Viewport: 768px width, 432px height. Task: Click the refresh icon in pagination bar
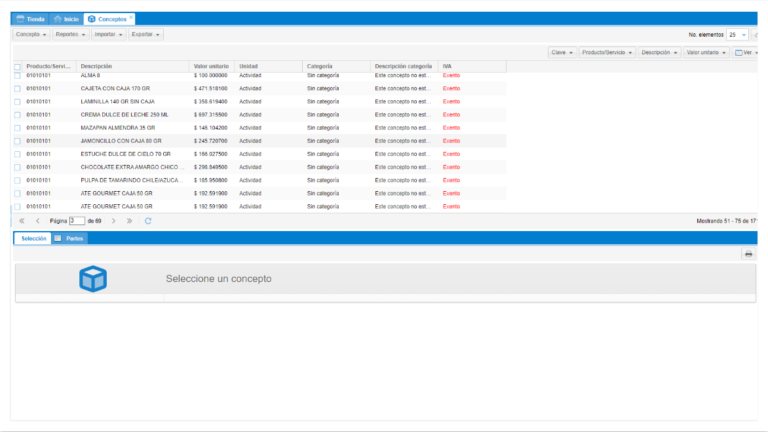(x=148, y=220)
